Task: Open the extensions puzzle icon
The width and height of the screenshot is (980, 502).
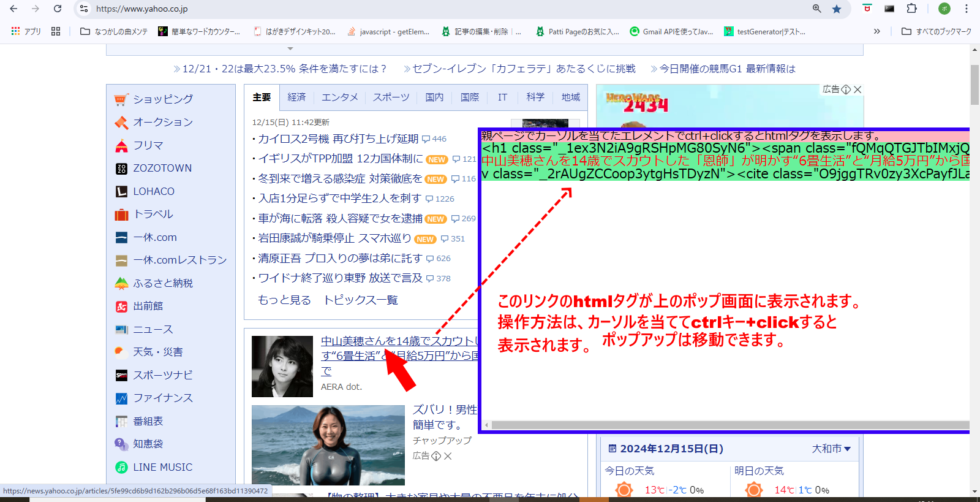Action: [x=912, y=9]
